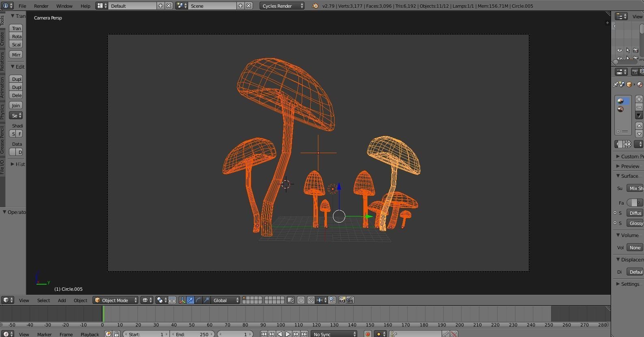The image size is (644, 337).
Task: Click the End frame field
Action: [193, 334]
